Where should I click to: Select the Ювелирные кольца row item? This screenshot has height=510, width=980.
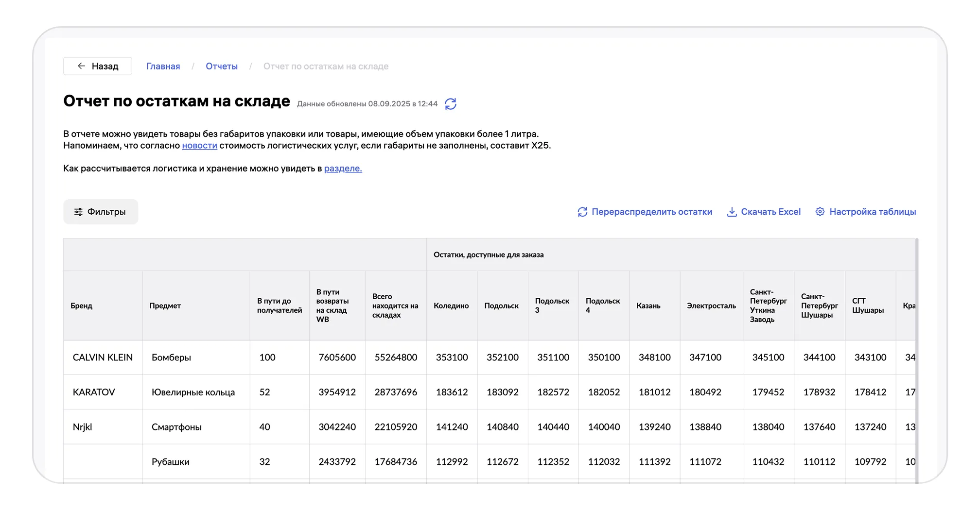[x=193, y=392]
